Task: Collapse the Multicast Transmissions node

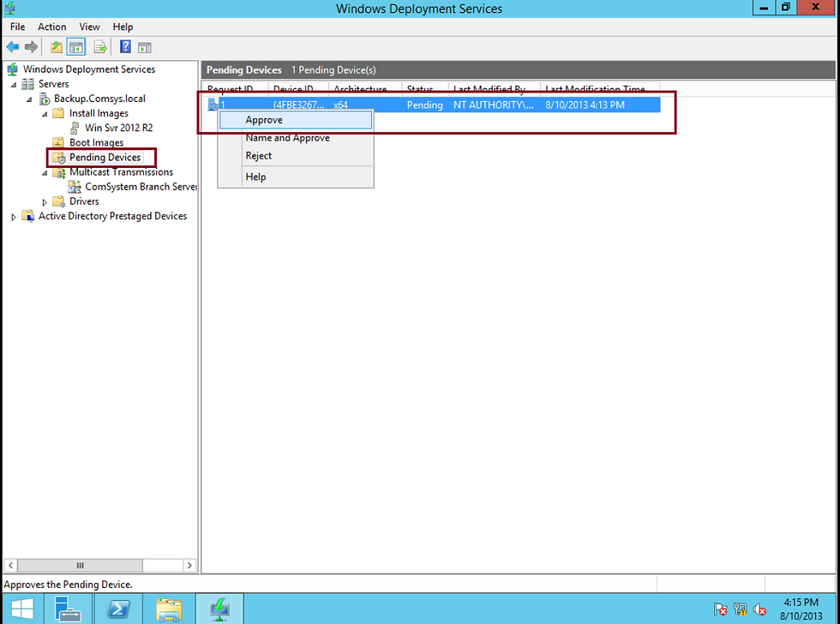Action: pyautogui.click(x=45, y=173)
